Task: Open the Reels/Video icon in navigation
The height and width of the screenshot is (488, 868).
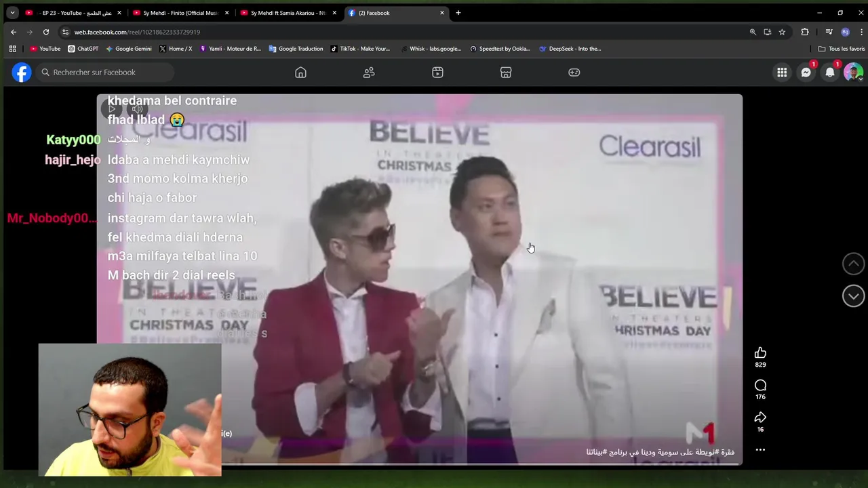Action: (x=437, y=73)
